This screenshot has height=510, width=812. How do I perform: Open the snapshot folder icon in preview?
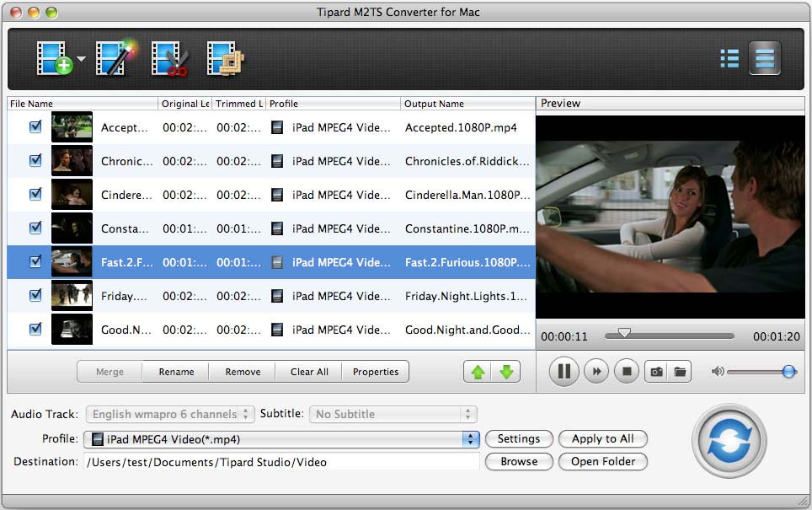coord(680,371)
